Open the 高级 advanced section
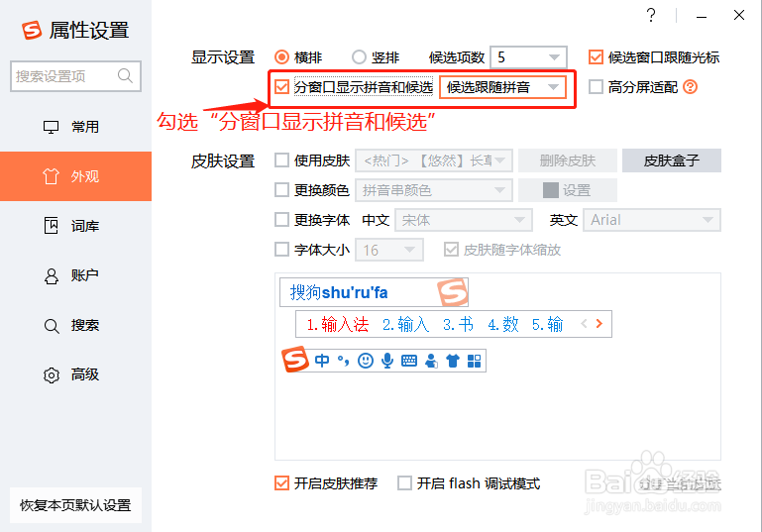Screen dimensions: 762x532 click(76, 374)
